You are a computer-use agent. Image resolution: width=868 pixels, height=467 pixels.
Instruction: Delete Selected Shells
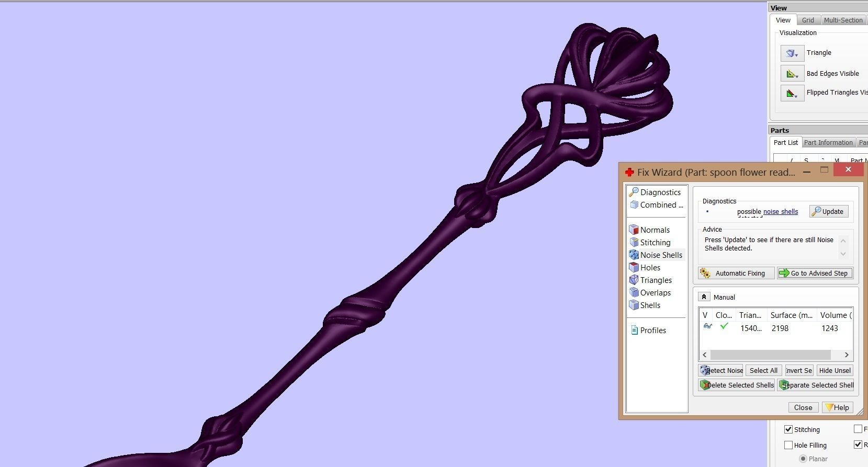click(x=736, y=385)
